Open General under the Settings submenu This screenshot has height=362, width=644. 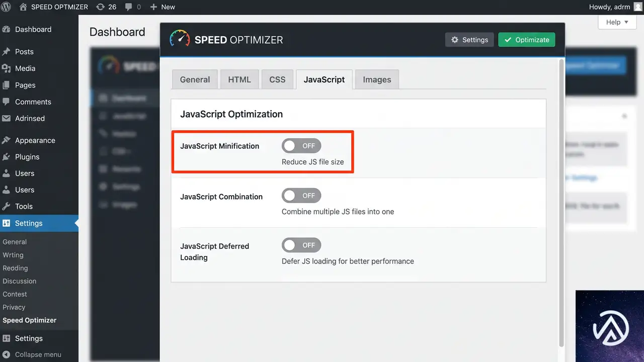[15, 242]
